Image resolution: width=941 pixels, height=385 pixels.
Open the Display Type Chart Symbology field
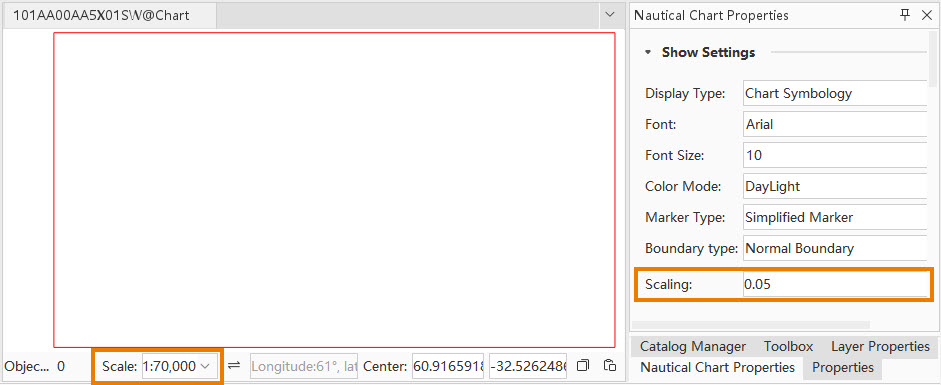[x=835, y=94]
